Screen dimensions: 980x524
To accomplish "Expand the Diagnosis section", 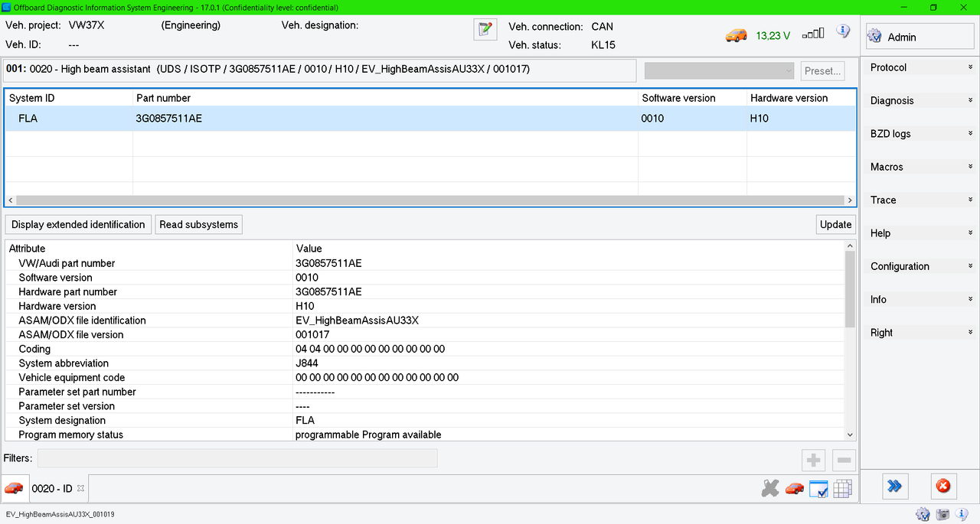I will coord(922,100).
